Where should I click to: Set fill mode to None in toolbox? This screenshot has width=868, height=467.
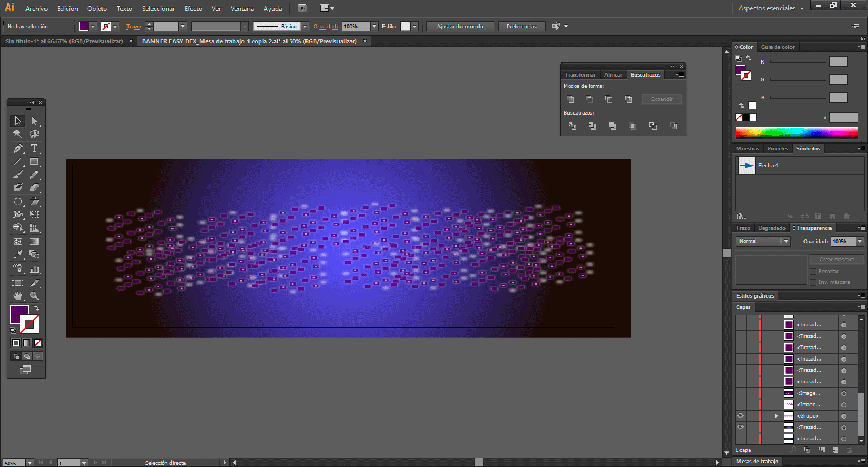tap(38, 343)
